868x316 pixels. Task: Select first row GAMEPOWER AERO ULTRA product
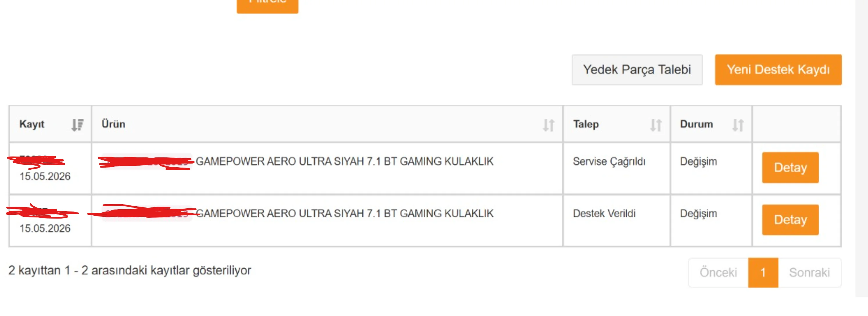pos(344,161)
